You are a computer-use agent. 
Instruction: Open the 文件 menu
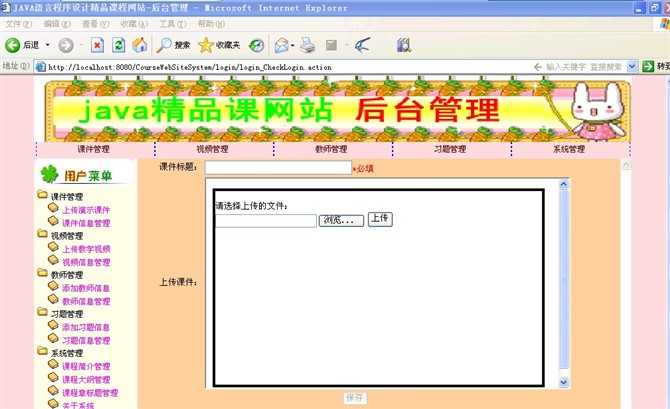pos(18,24)
